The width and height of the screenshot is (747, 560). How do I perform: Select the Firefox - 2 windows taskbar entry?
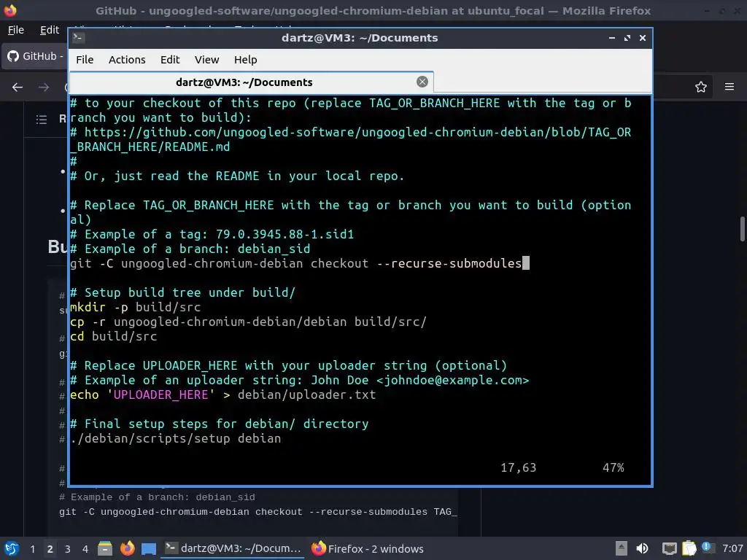click(368, 548)
